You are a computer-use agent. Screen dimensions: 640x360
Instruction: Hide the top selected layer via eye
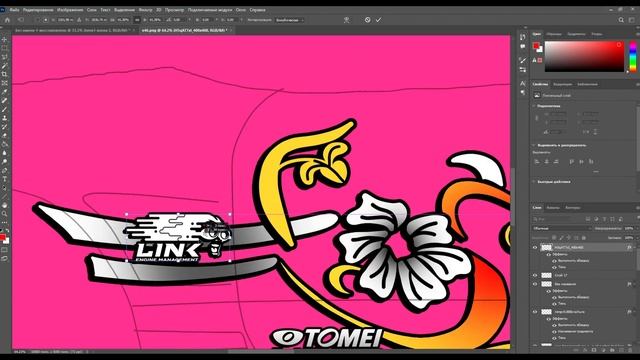(x=535, y=247)
